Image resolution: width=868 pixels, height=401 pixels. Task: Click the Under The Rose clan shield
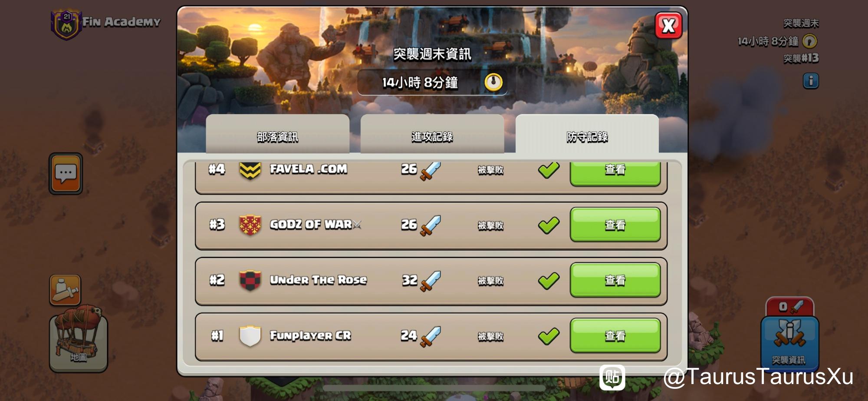[x=250, y=280]
